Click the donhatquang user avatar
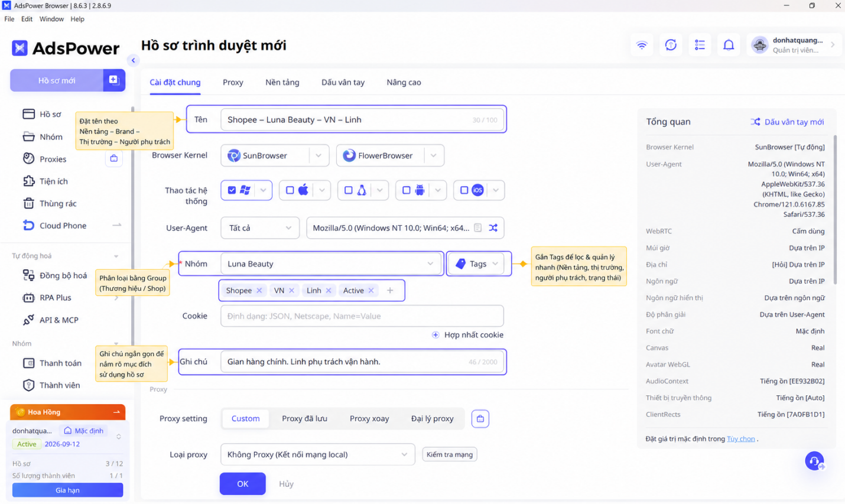The height and width of the screenshot is (504, 845). 759,45
